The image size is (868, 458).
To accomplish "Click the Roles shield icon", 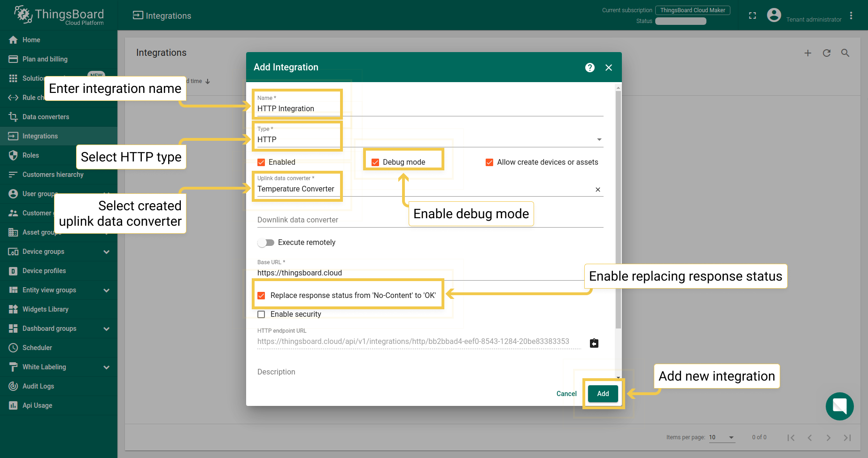I will (13, 155).
